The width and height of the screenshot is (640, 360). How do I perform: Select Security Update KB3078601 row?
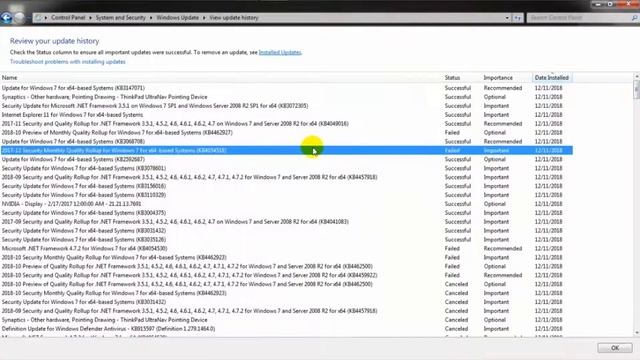click(287, 169)
